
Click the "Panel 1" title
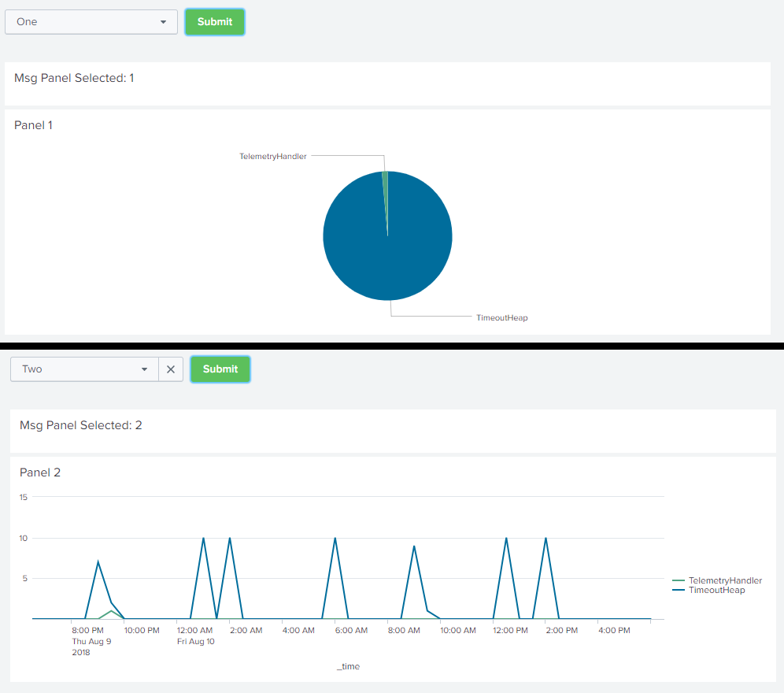[x=34, y=125]
